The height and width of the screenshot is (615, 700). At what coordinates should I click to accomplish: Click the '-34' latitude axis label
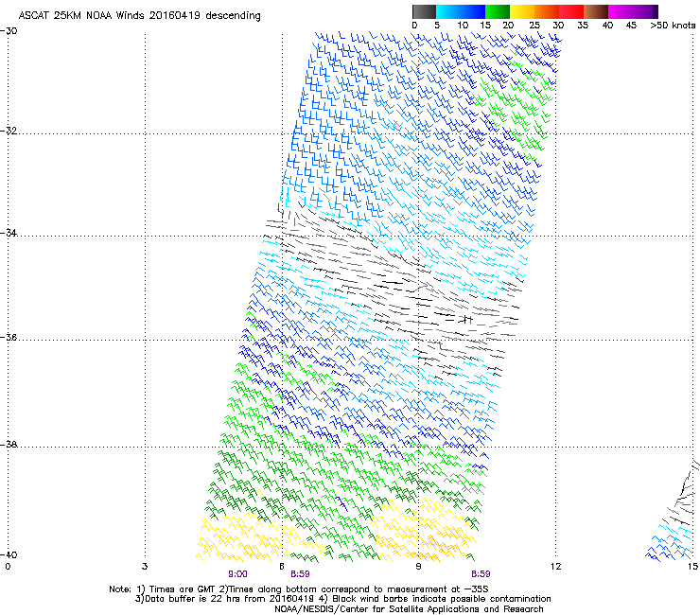(x=9, y=233)
